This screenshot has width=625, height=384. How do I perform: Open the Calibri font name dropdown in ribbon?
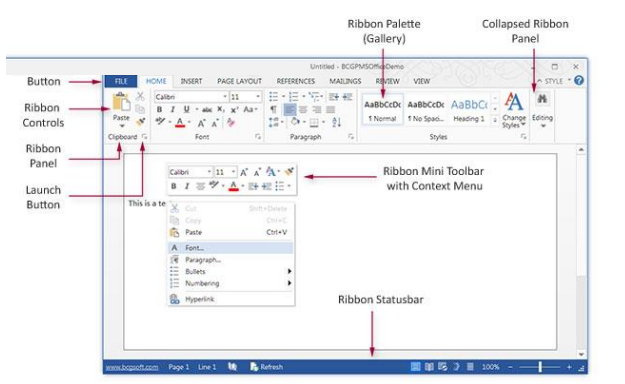(x=224, y=97)
